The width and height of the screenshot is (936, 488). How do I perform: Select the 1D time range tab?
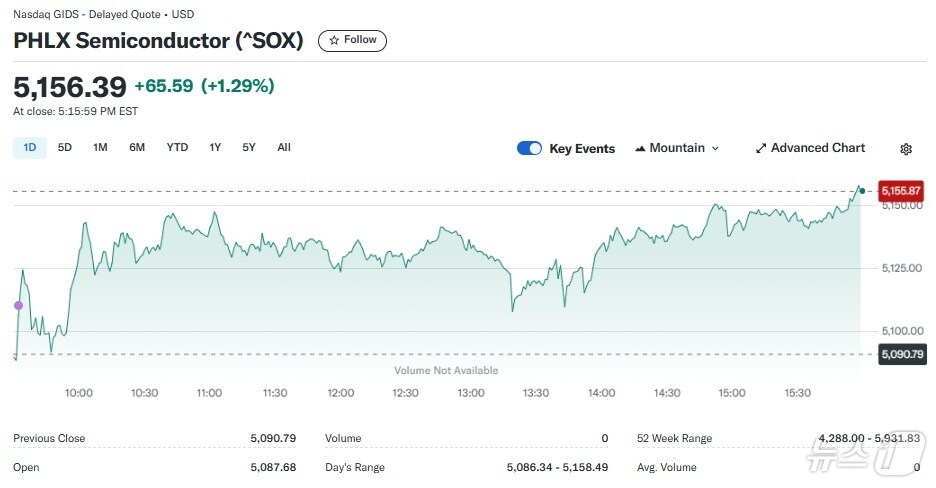coord(29,147)
